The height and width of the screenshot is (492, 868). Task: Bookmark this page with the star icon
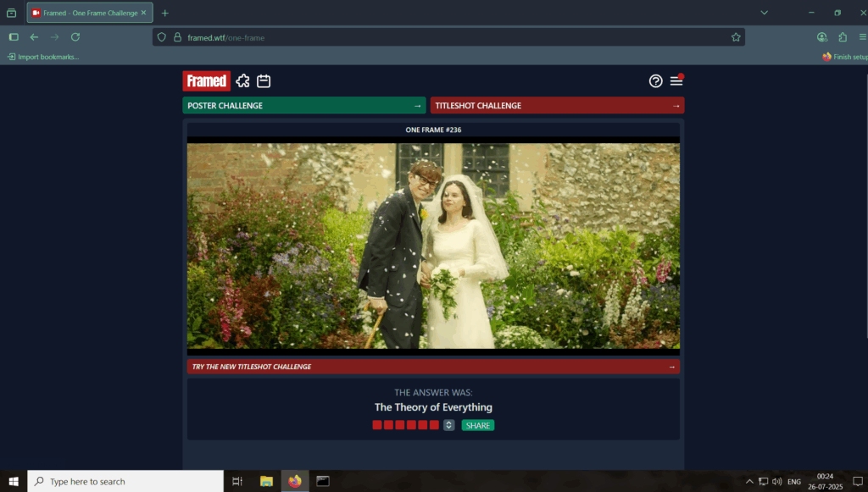click(736, 37)
